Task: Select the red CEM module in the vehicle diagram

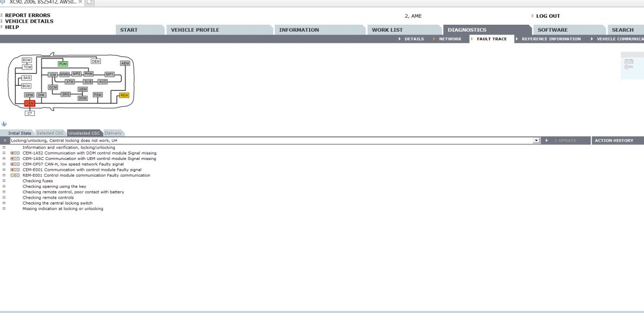Action: click(x=30, y=103)
